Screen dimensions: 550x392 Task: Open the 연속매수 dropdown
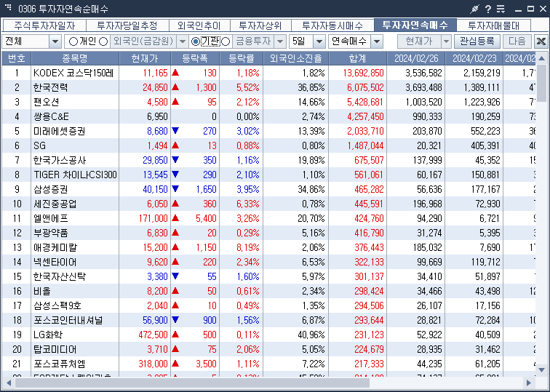tap(377, 41)
